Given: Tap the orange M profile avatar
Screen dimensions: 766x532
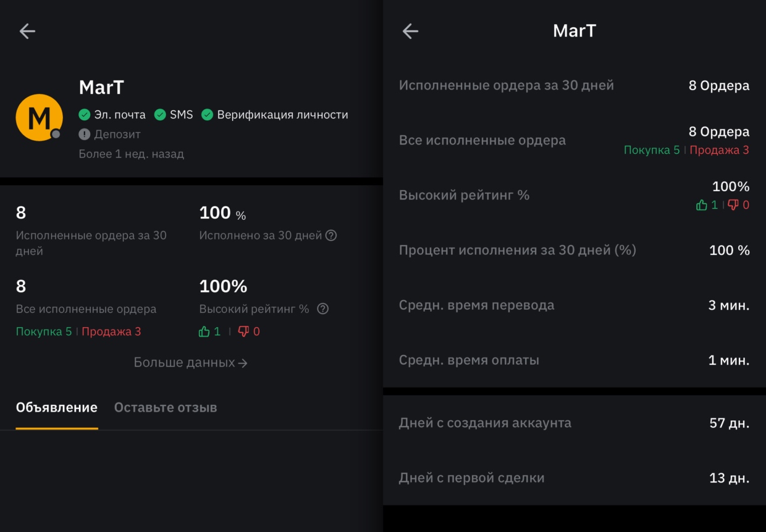Looking at the screenshot, I should tap(39, 117).
